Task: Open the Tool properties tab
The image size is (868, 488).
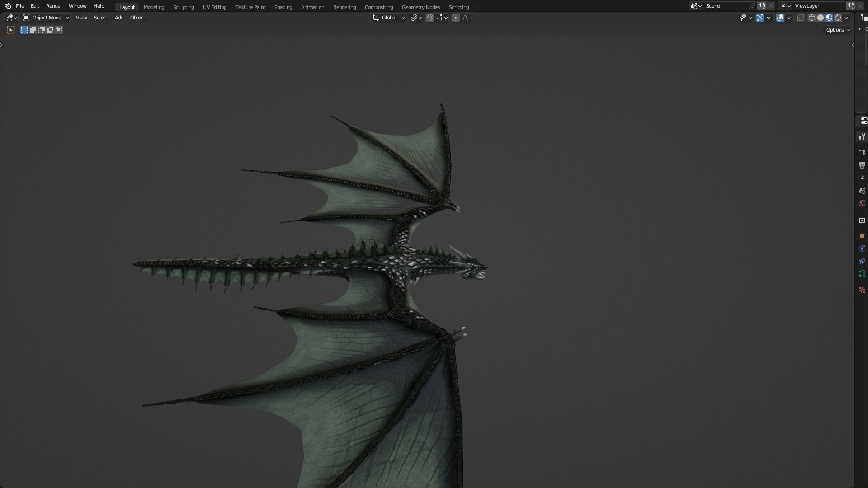Action: pos(862,136)
